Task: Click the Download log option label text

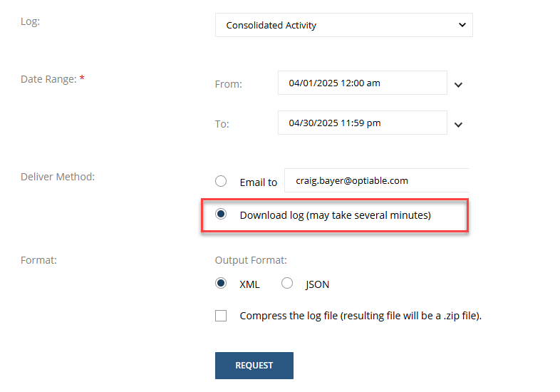Action: point(336,215)
